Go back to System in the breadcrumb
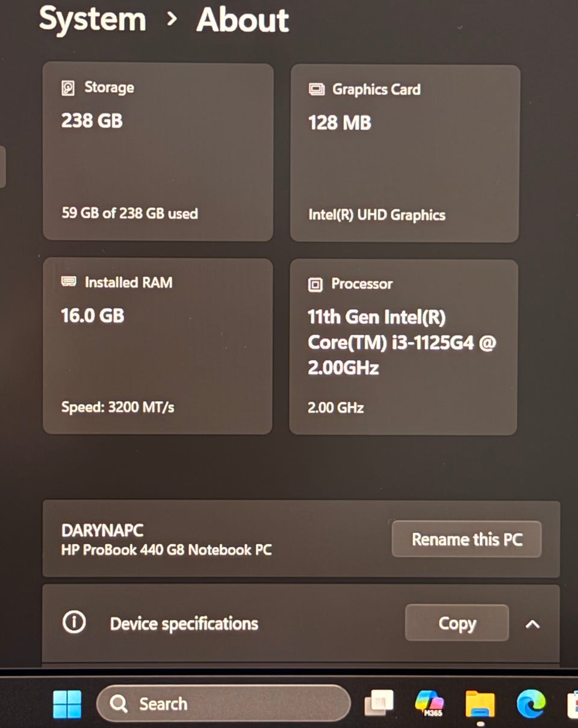The height and width of the screenshot is (728, 578). tap(92, 19)
